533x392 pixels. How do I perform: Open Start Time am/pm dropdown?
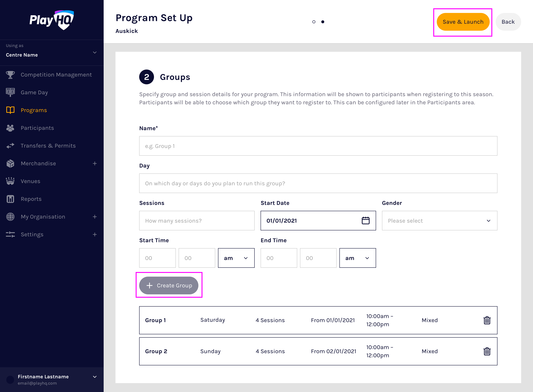236,258
